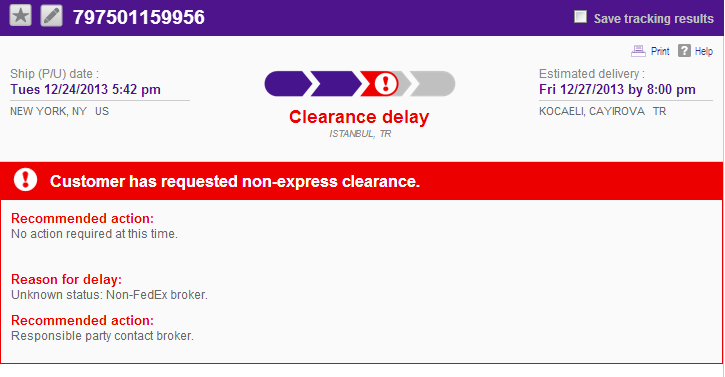Click the question mark help icon
Screen dimensions: 725x377
684,50
